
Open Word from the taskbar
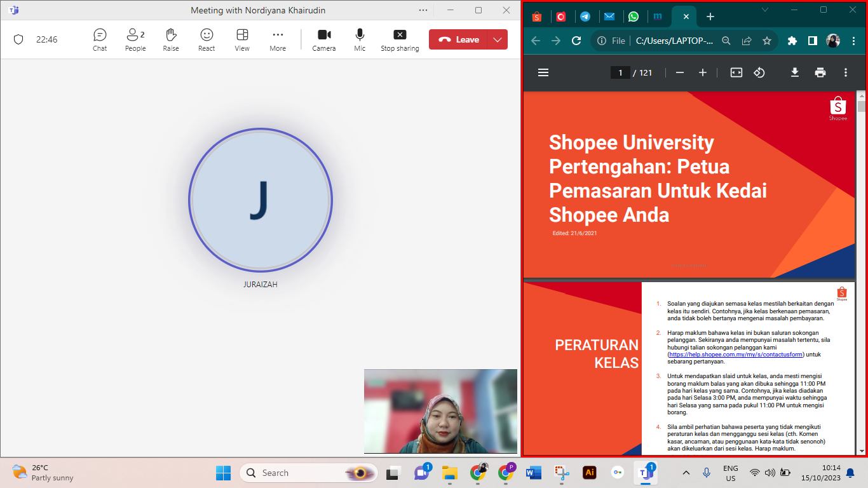(533, 473)
